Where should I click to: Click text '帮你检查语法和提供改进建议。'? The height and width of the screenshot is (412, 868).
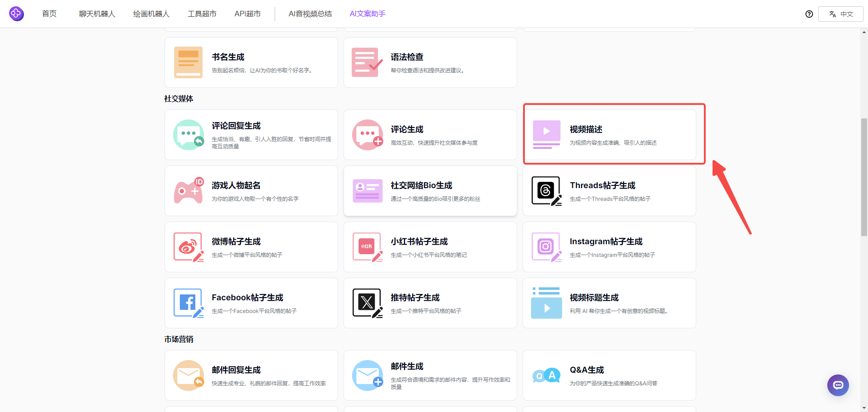tap(429, 71)
